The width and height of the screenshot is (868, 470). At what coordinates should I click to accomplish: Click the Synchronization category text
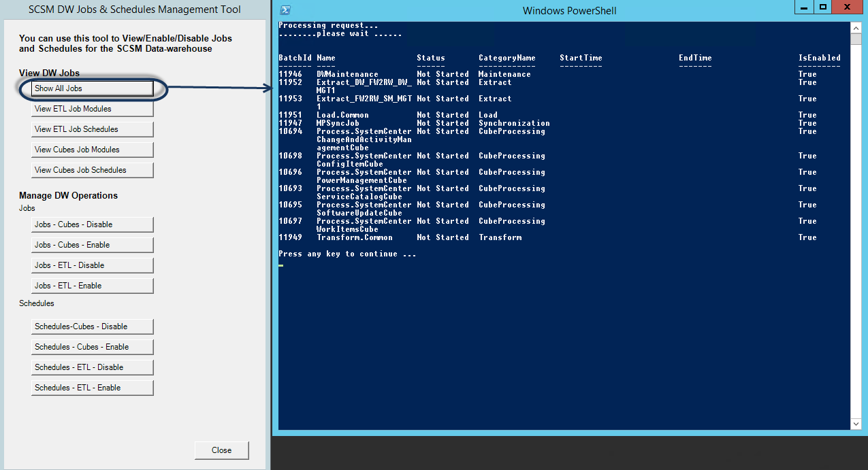514,123
